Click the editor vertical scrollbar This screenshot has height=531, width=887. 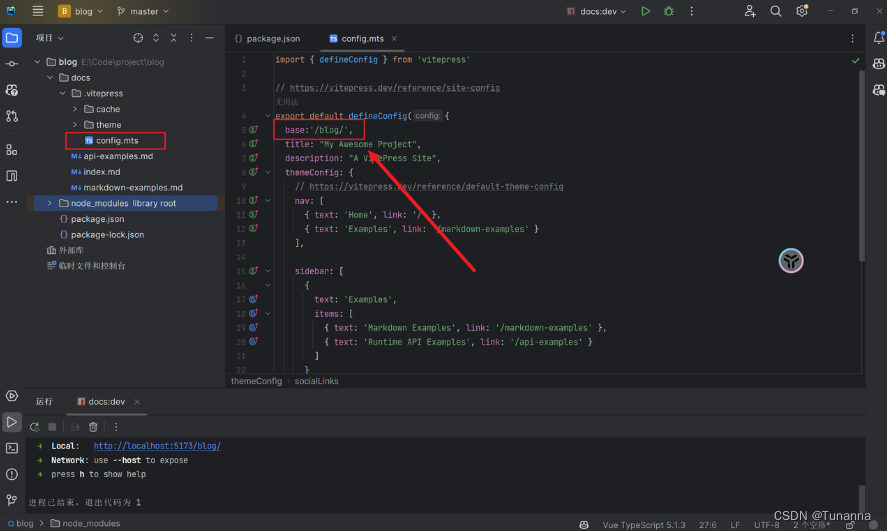coord(862,166)
